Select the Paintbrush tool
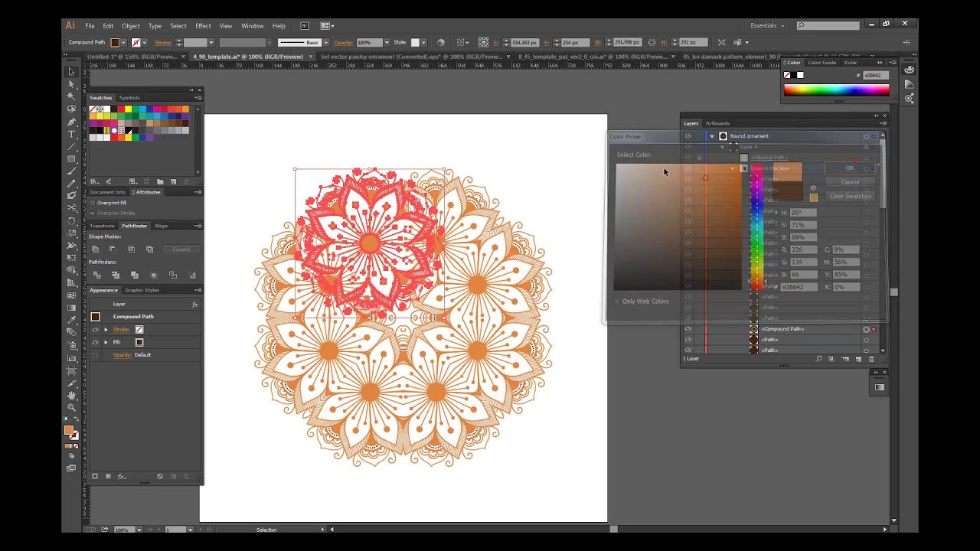The width and height of the screenshot is (980, 551). pyautogui.click(x=72, y=171)
